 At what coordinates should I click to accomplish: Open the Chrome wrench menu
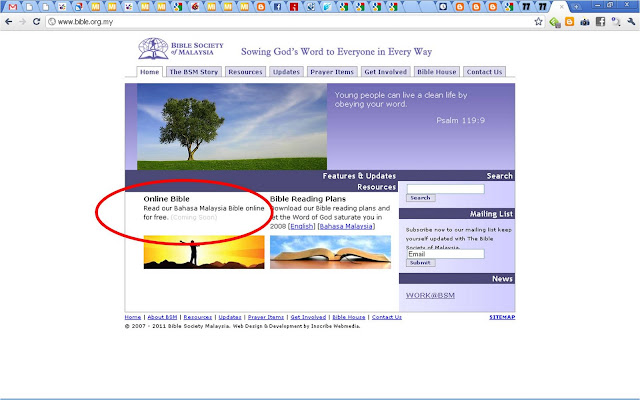(631, 22)
